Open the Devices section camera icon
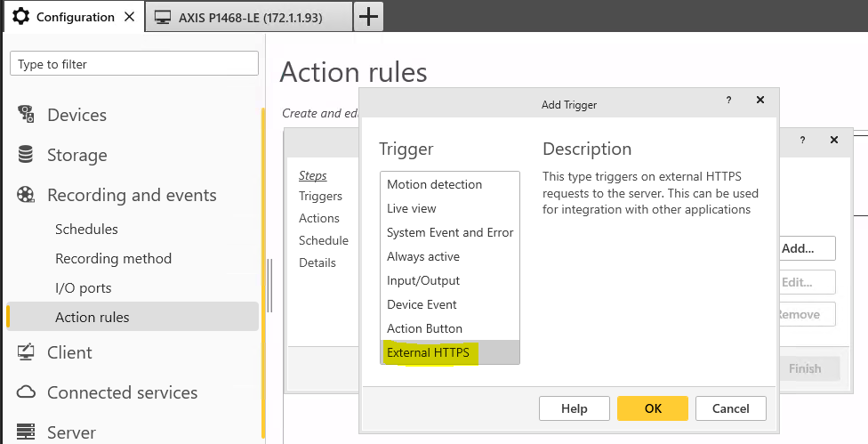The width and height of the screenshot is (868, 444). (26, 114)
